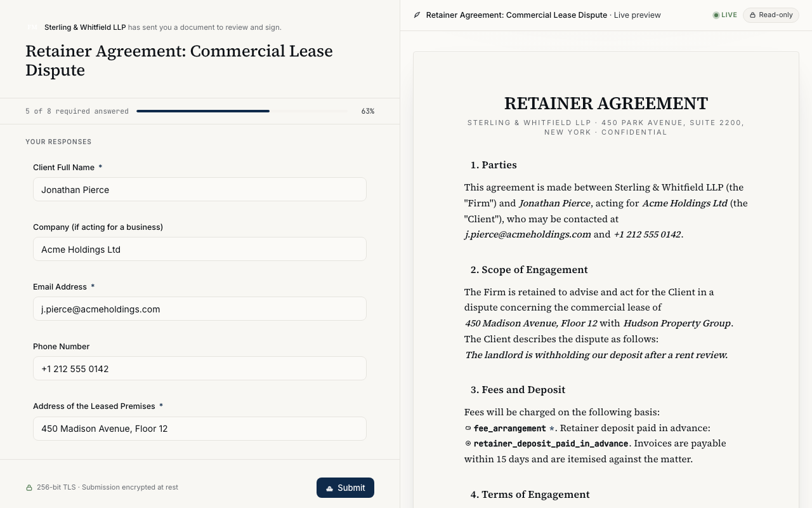Click the left panel Retainer Agreement title
812x508 pixels.
(179, 60)
